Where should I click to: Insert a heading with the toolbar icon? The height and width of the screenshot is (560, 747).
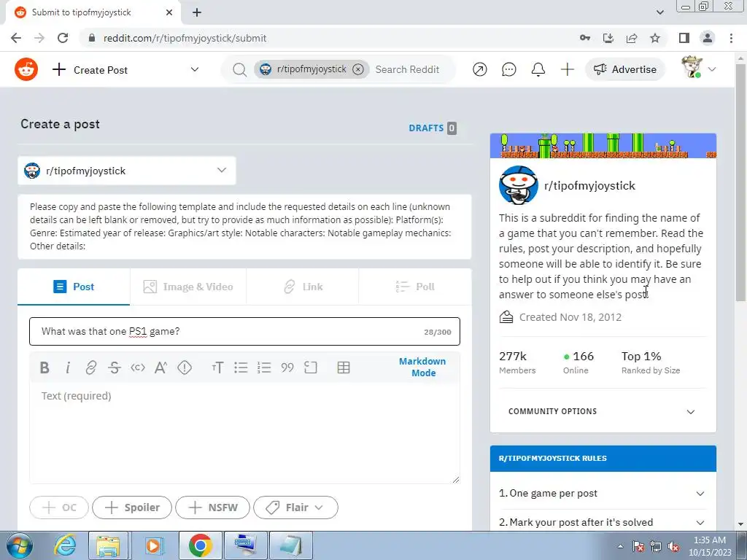tap(217, 367)
